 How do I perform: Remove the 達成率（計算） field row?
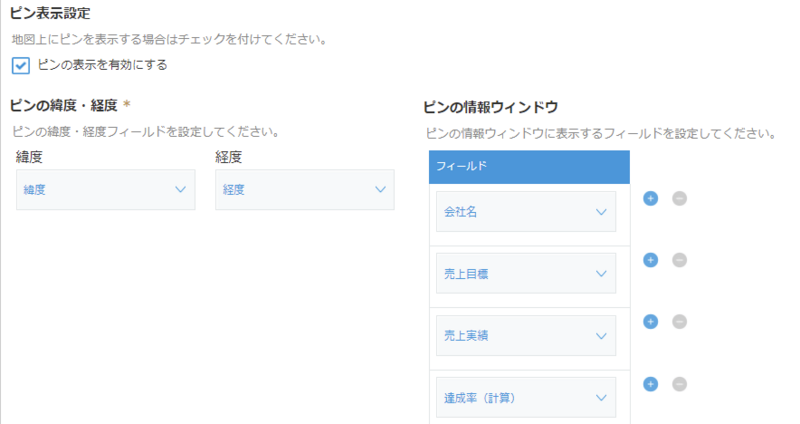(679, 384)
